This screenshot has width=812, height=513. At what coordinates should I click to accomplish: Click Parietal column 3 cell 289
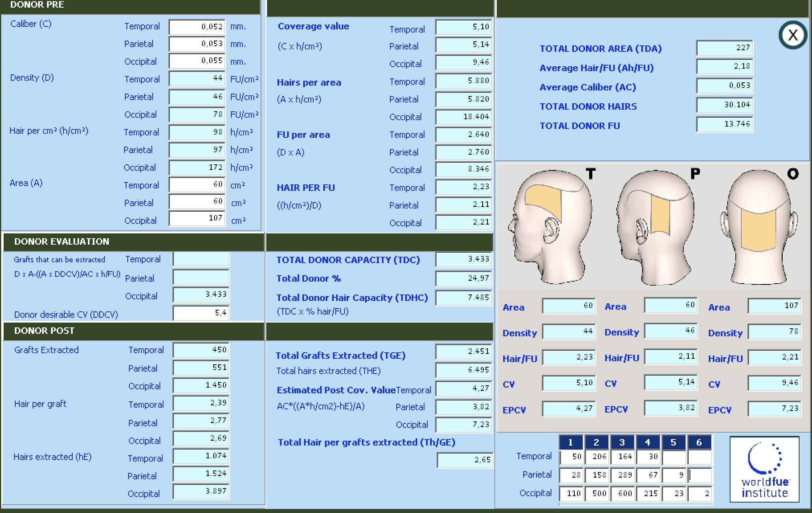point(622,475)
